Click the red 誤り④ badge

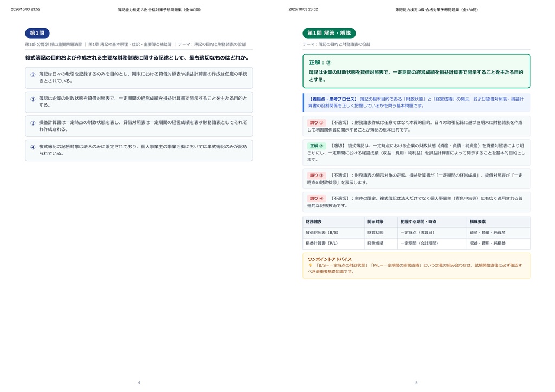coord(317,198)
